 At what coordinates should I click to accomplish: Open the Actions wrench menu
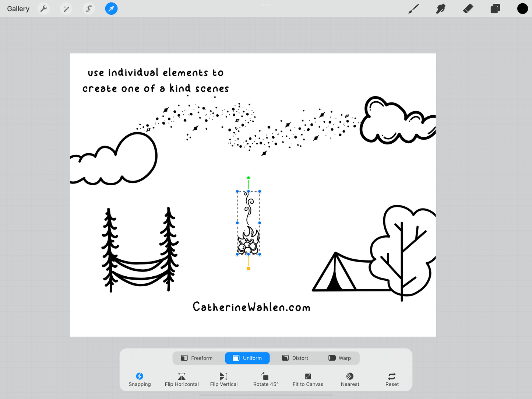point(44,8)
